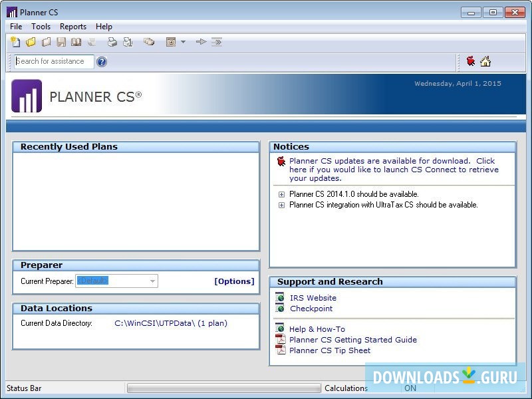Launch CS Connect with the red plug icon

point(471,61)
